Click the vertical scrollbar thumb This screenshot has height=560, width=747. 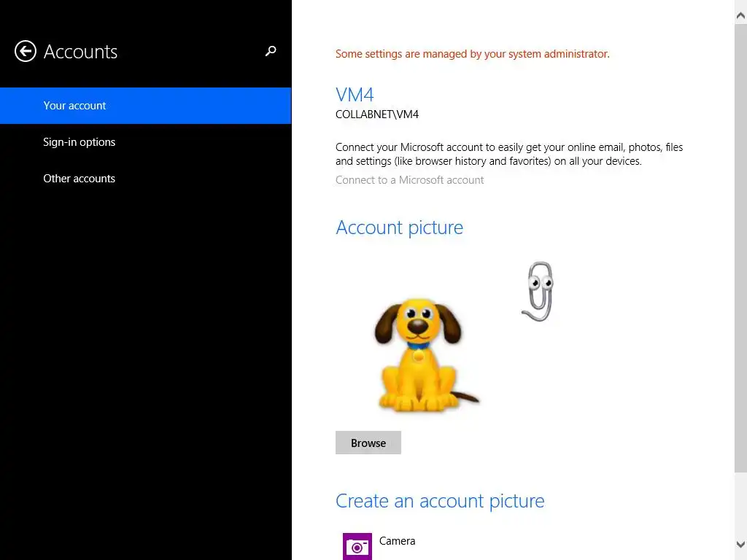[740, 248]
